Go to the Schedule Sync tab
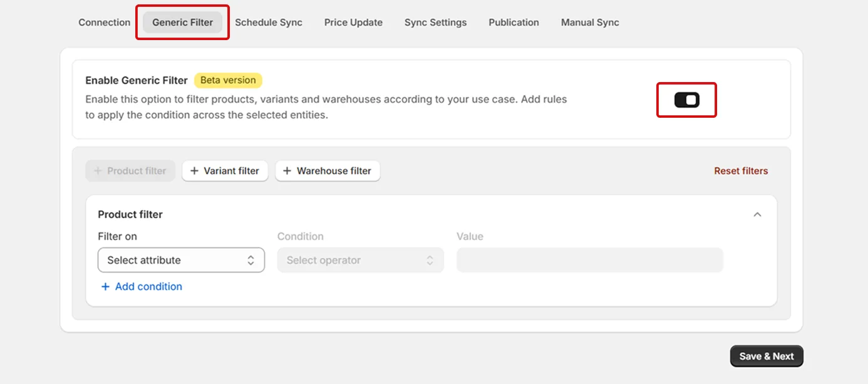The image size is (868, 384). coord(269,23)
